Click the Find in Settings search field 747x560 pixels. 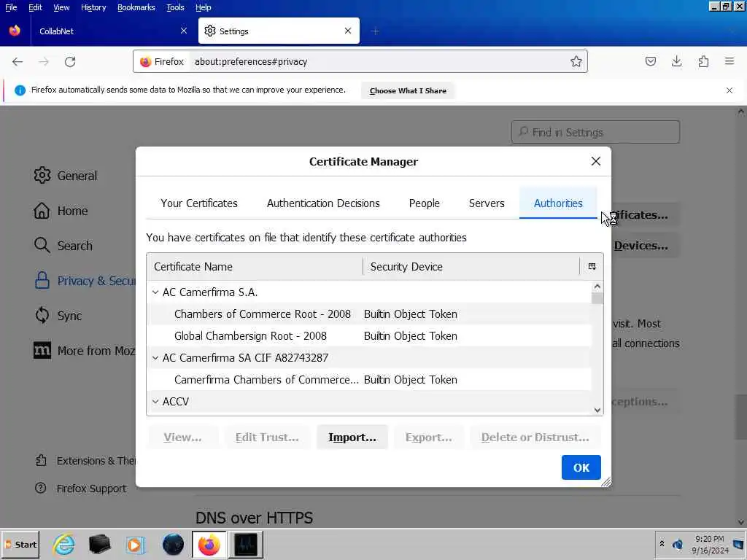pos(595,132)
